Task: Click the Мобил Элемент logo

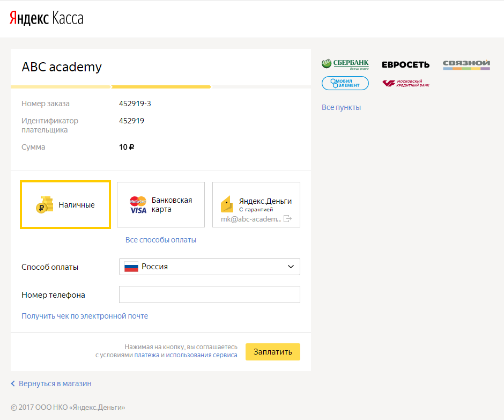Action: pyautogui.click(x=345, y=83)
